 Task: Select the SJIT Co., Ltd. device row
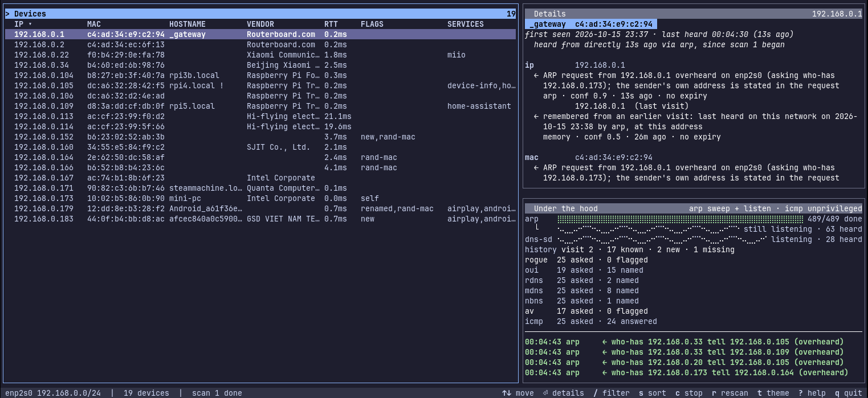tap(260, 147)
